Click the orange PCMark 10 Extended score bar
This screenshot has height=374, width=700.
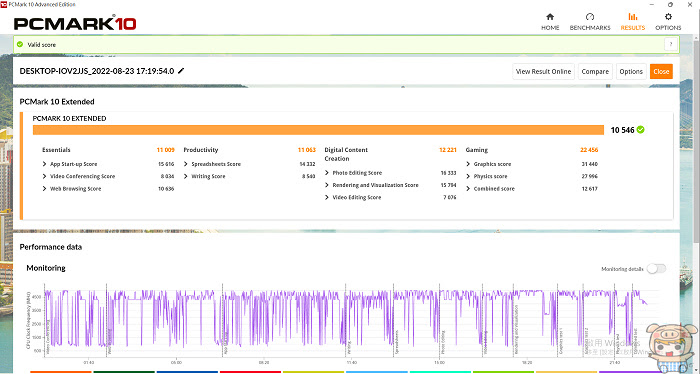[318, 130]
